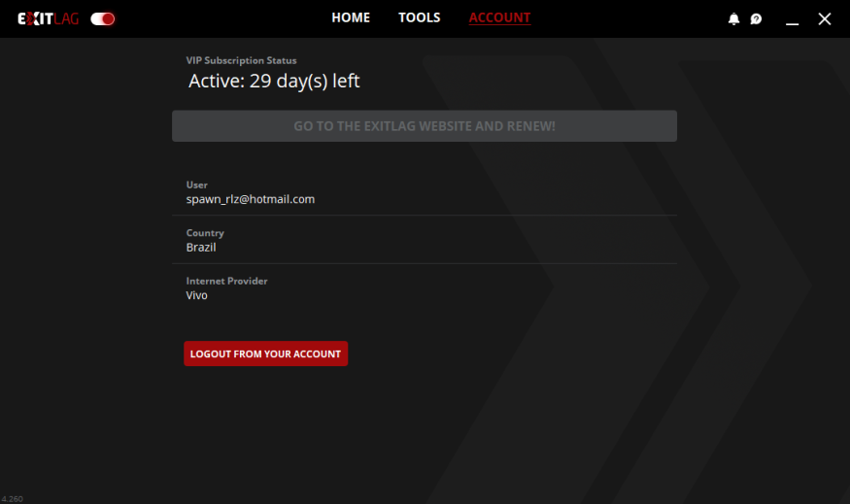The image size is (850, 504).
Task: Click Go to the ExitLag website and renew
Action: 424,125
